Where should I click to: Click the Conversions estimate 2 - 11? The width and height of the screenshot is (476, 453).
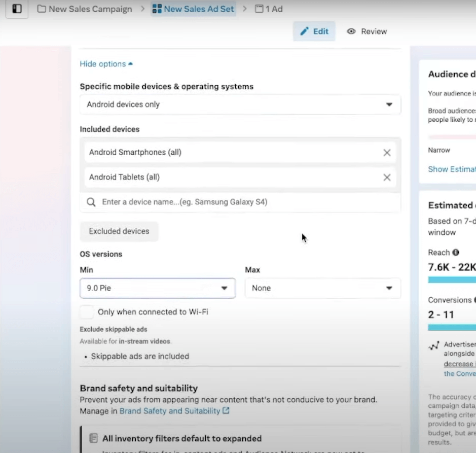pos(441,315)
